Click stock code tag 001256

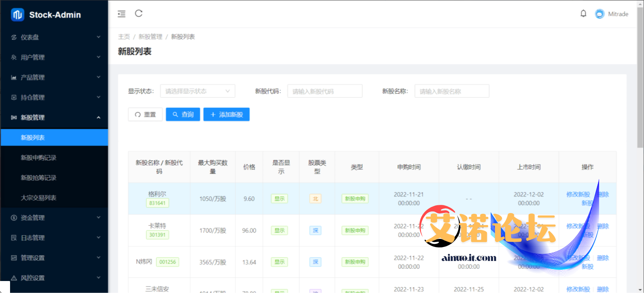(168, 262)
